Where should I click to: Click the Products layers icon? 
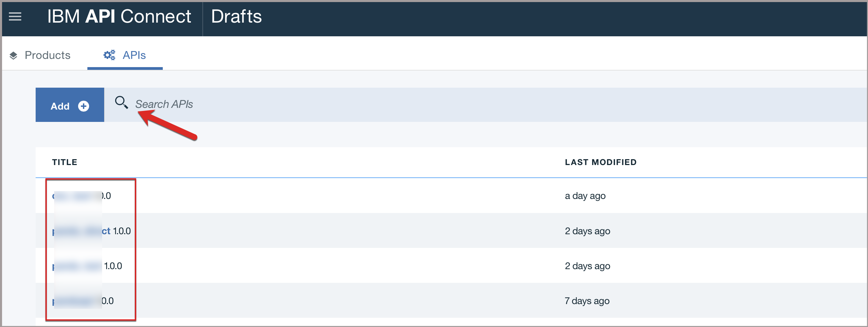coord(13,55)
